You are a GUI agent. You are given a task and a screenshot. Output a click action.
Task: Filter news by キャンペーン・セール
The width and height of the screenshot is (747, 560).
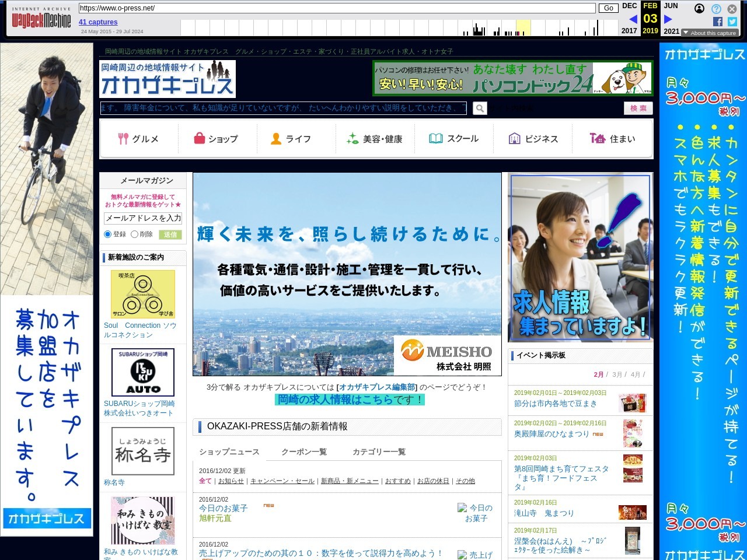(282, 481)
